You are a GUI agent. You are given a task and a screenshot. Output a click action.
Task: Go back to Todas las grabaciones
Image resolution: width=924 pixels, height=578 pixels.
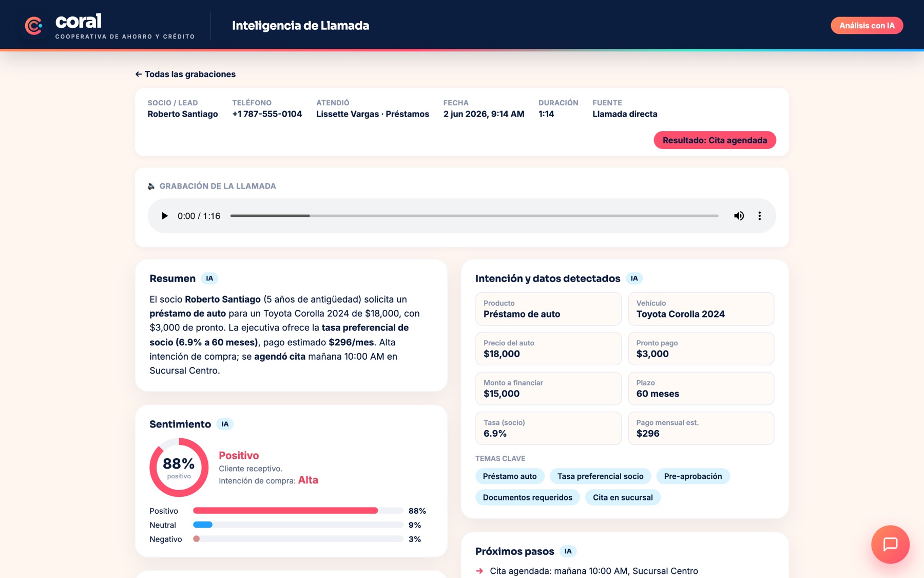coord(185,74)
